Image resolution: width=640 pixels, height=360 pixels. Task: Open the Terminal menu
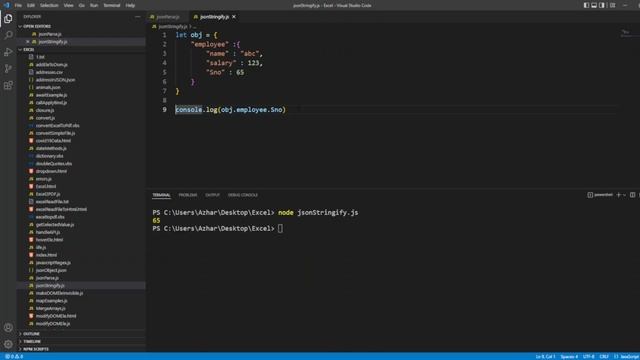click(112, 5)
